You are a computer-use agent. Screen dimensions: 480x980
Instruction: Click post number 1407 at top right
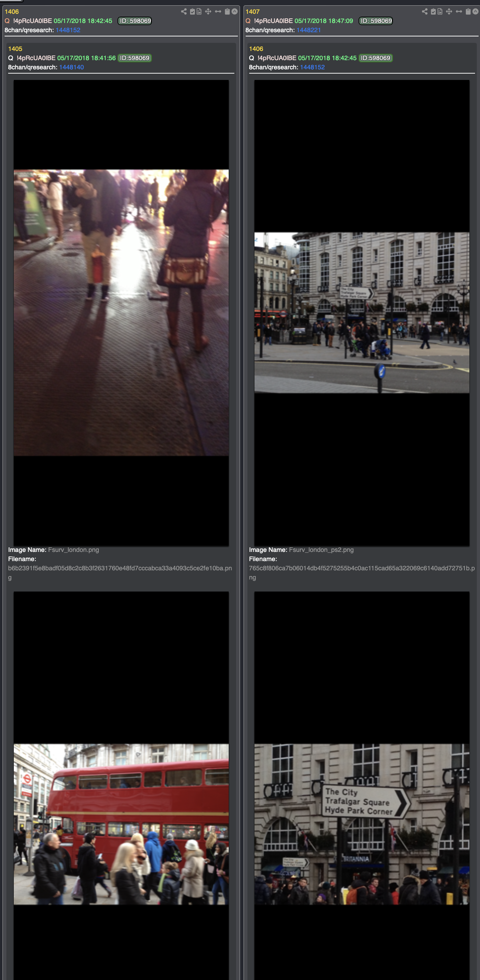[x=252, y=12]
